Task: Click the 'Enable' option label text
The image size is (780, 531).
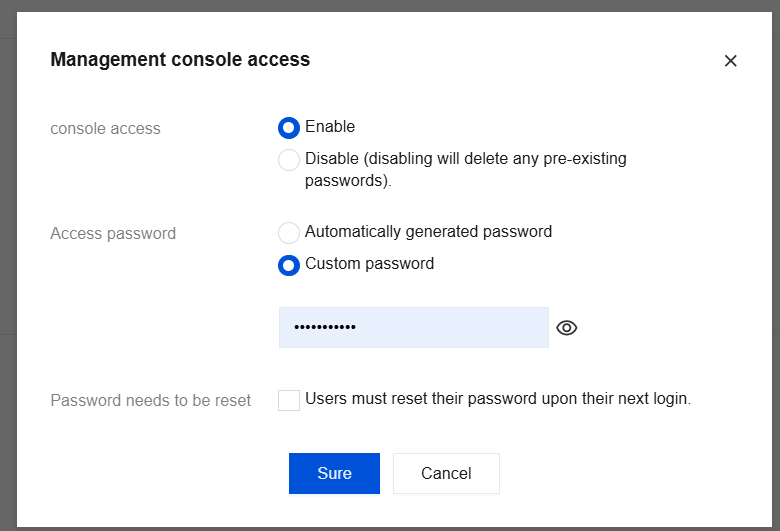Action: (330, 127)
